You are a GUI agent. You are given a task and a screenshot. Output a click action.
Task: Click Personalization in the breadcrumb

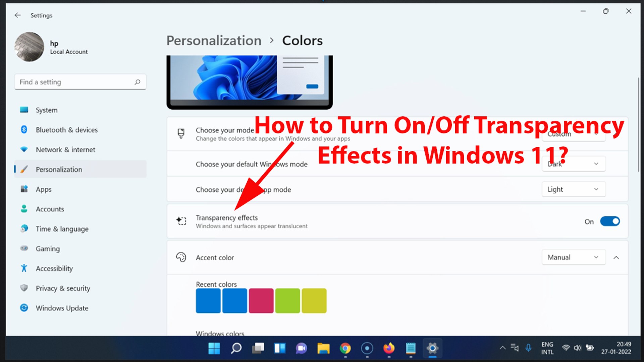[x=214, y=41]
